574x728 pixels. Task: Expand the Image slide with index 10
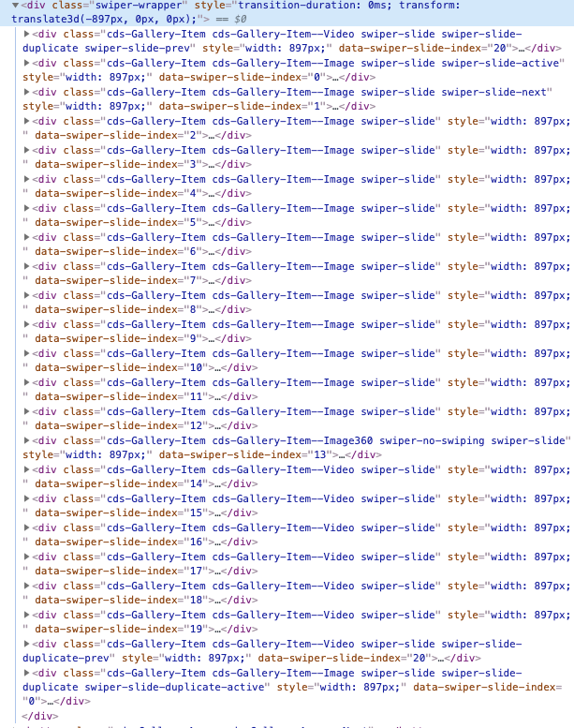click(x=27, y=353)
